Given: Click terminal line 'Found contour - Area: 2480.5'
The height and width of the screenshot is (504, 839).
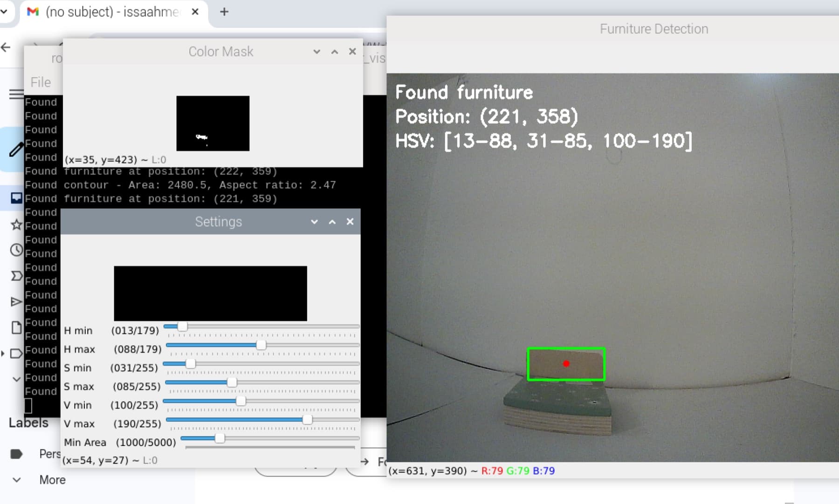Looking at the screenshot, I should coord(180,185).
